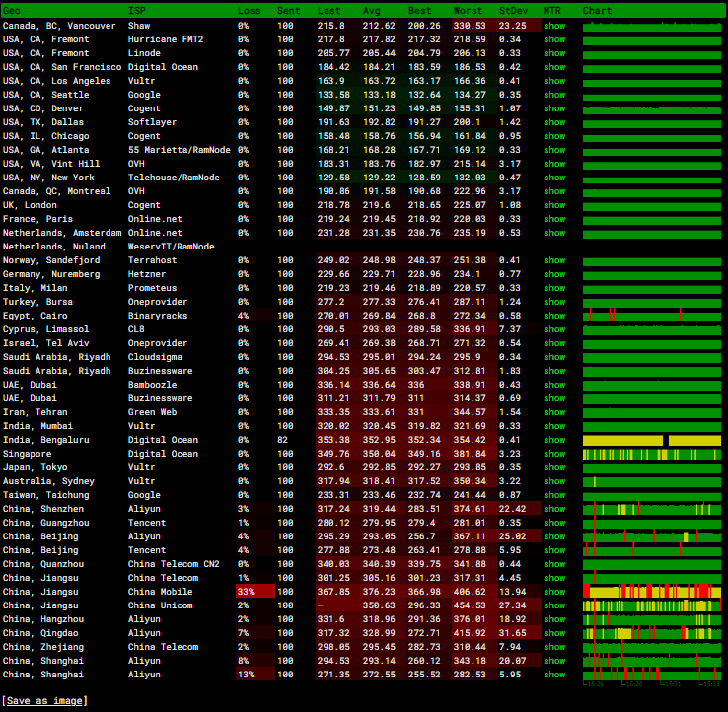Show MTR for China, Jiangsu China Unicom
This screenshot has width=728, height=712.
(x=554, y=605)
